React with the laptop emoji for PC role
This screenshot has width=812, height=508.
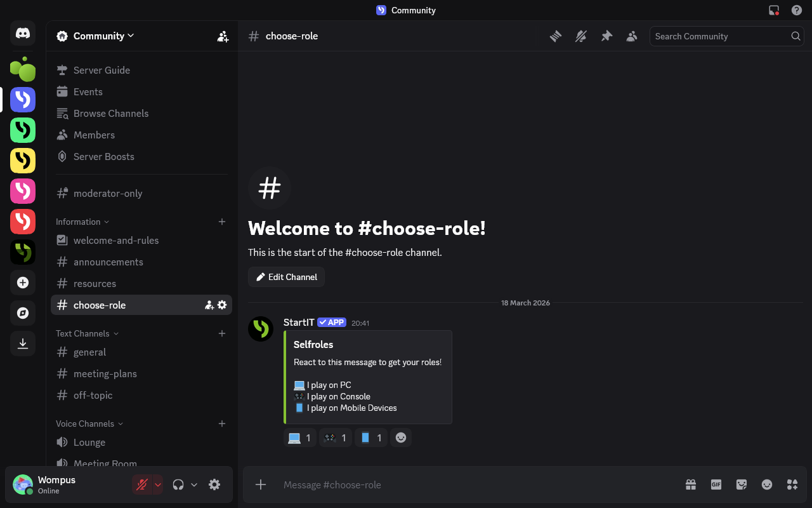299,438
